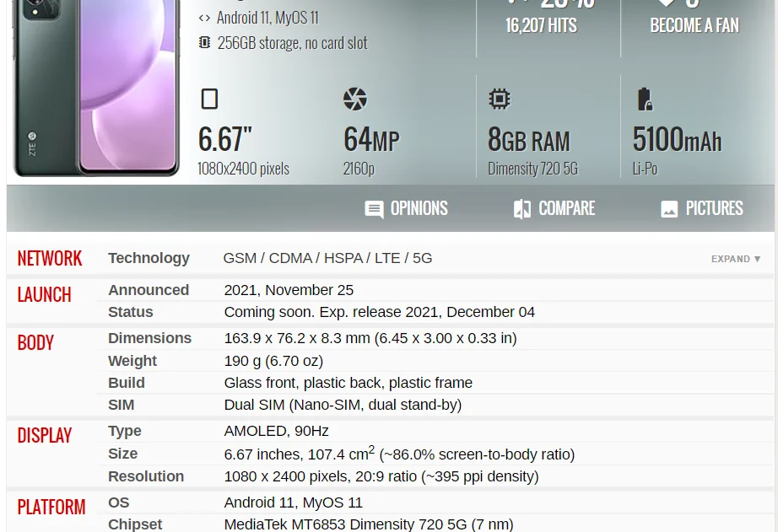Click the camera shutter icon above 64MP

coord(355,99)
